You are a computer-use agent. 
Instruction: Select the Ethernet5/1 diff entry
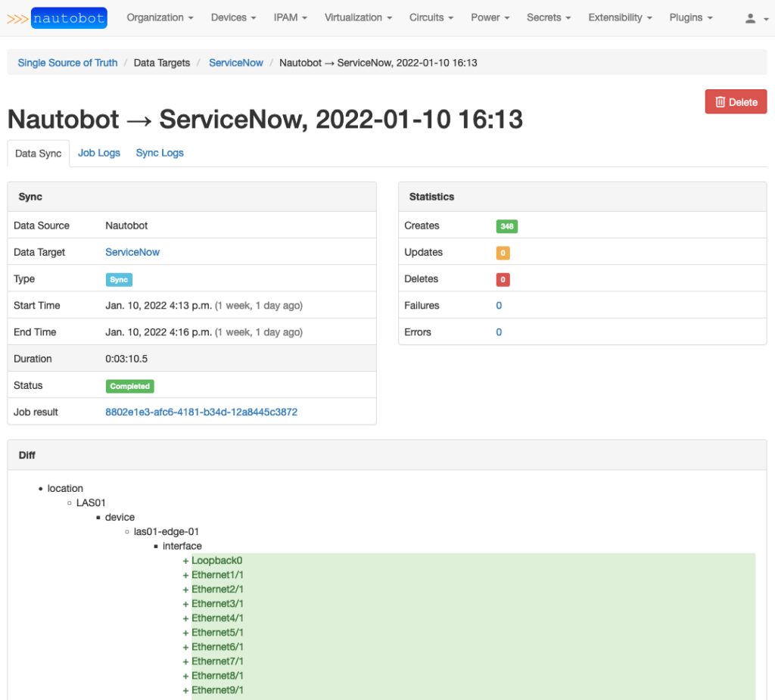pos(217,633)
